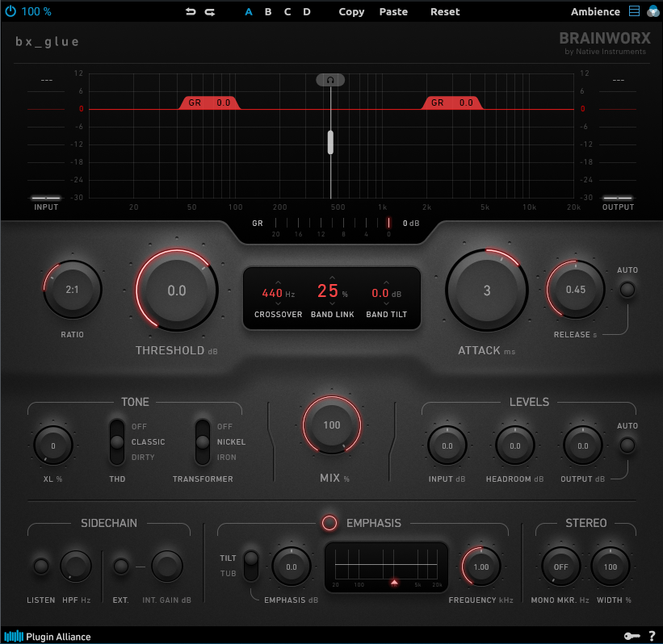Image resolution: width=663 pixels, height=644 pixels.
Task: Enable the Release AUTO button
Action: (x=627, y=290)
